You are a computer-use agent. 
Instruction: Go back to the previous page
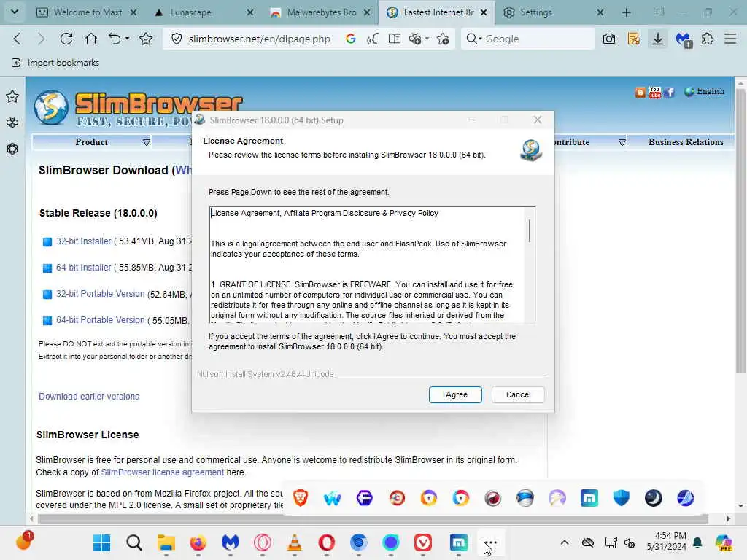(x=18, y=39)
